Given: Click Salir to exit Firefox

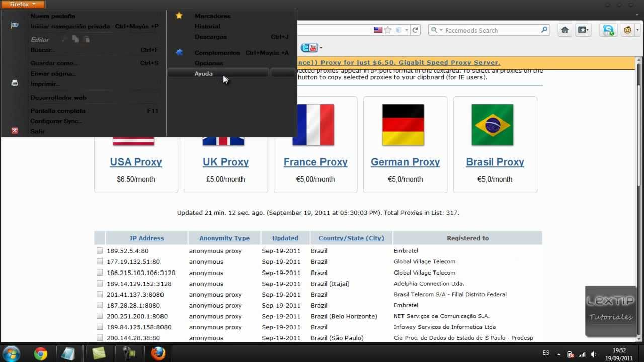Looking at the screenshot, I should [x=37, y=131].
